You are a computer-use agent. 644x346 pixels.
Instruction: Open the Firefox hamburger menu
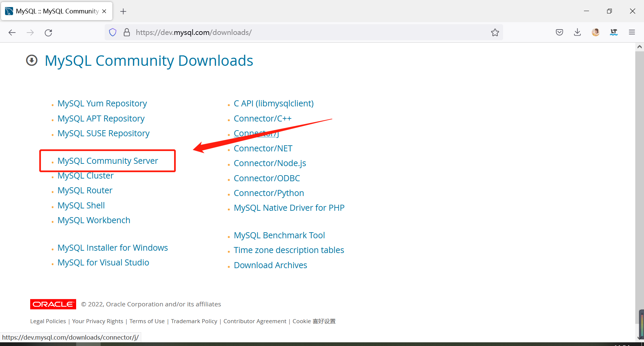pos(632,32)
